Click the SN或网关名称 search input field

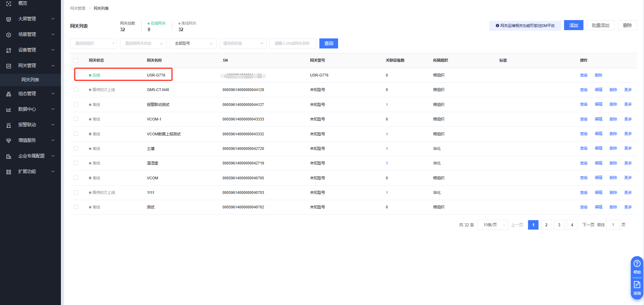(x=292, y=43)
